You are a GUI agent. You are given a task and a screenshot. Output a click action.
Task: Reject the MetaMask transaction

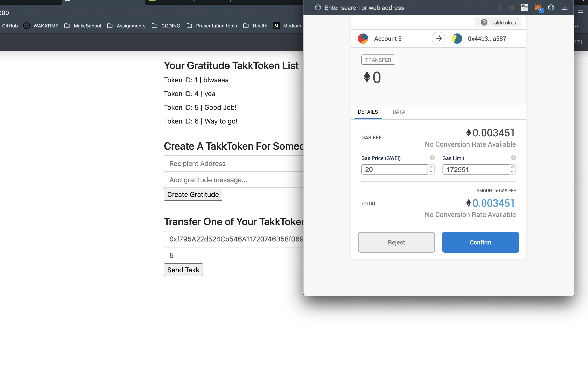click(396, 242)
